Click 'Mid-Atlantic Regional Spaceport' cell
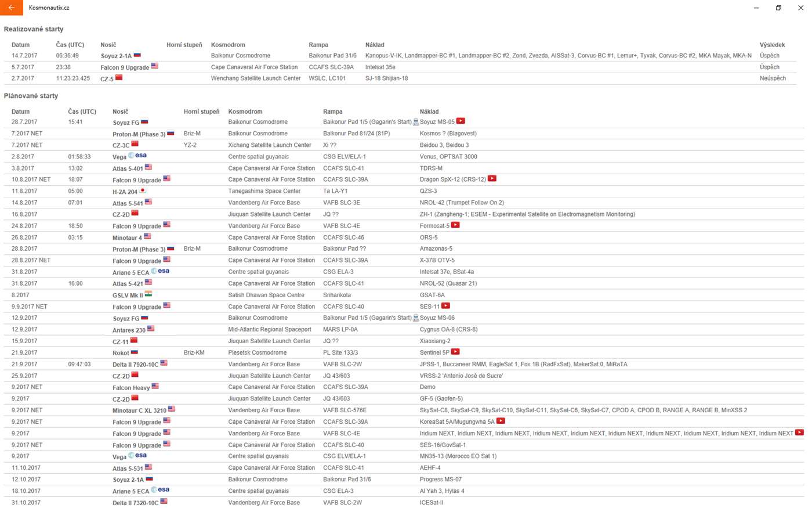Screen dimensions: 812x508 click(270, 329)
